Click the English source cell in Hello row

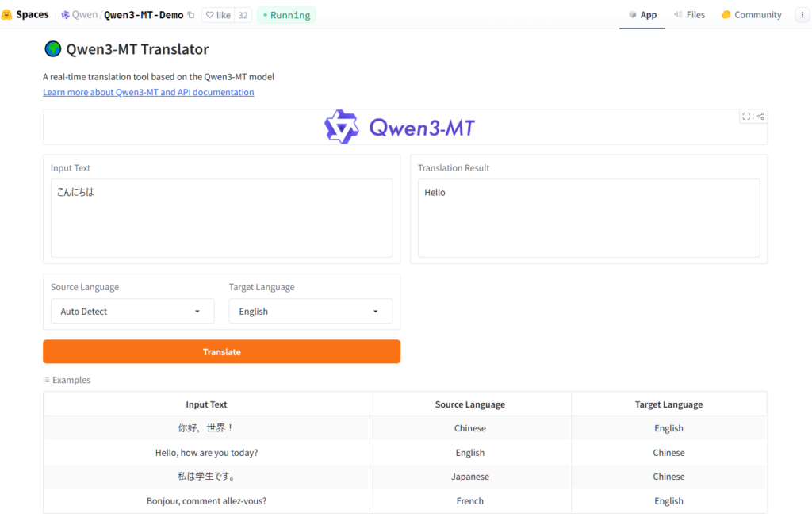[470, 453]
